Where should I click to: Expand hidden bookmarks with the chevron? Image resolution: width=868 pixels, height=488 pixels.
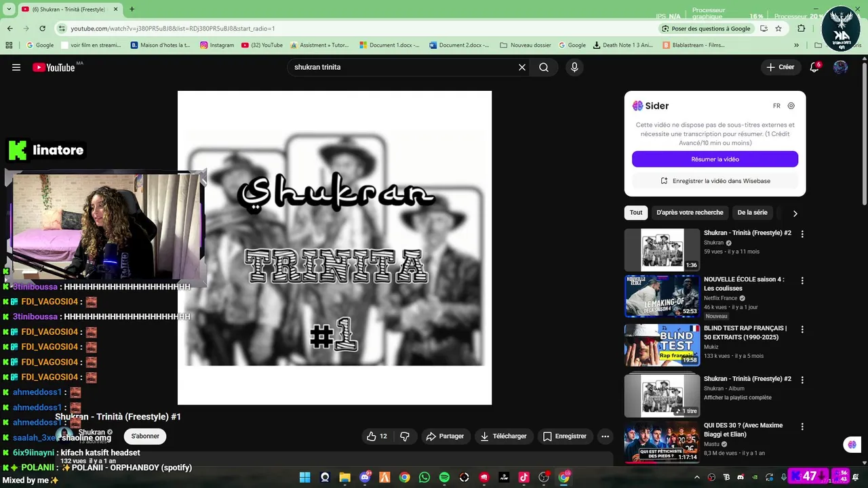coord(796,45)
